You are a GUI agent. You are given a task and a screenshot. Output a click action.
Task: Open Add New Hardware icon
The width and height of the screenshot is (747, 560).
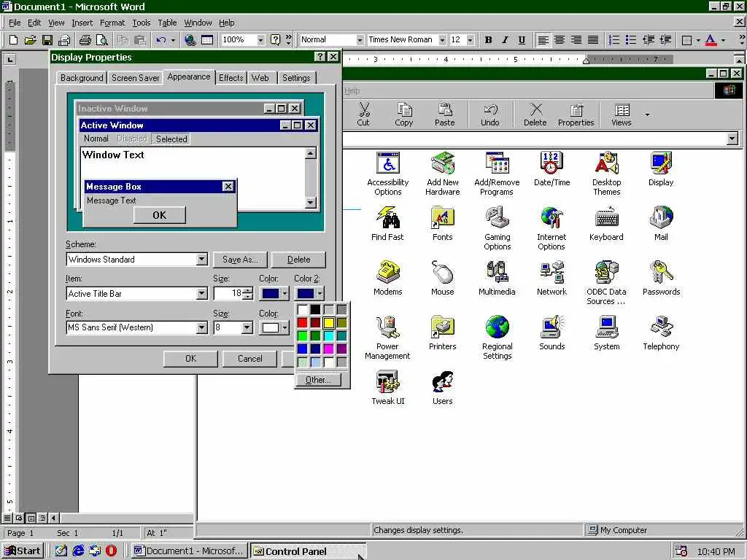[443, 174]
